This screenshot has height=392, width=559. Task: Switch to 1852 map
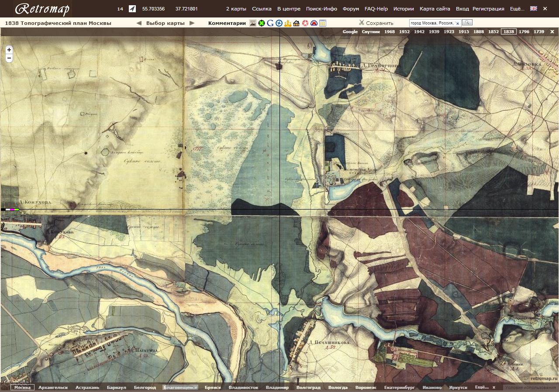pyautogui.click(x=493, y=31)
